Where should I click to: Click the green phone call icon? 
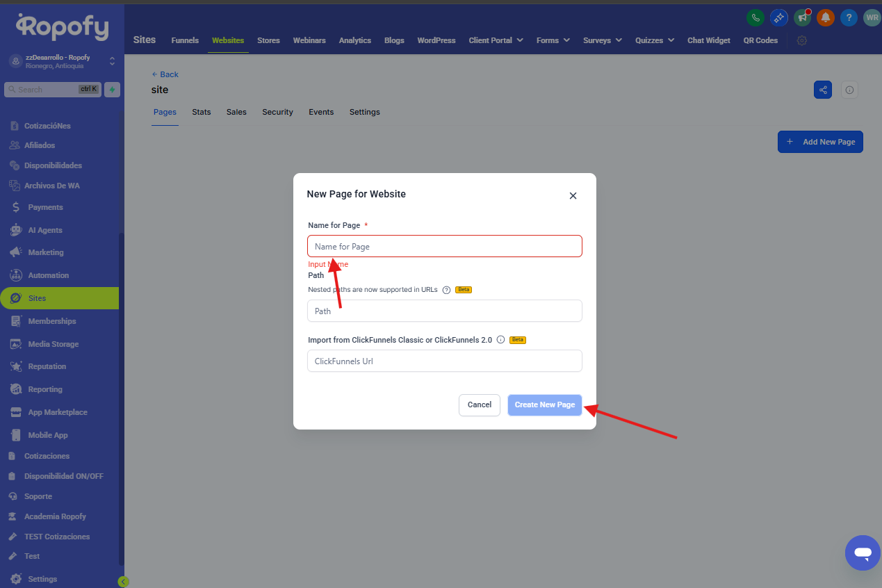click(x=755, y=18)
